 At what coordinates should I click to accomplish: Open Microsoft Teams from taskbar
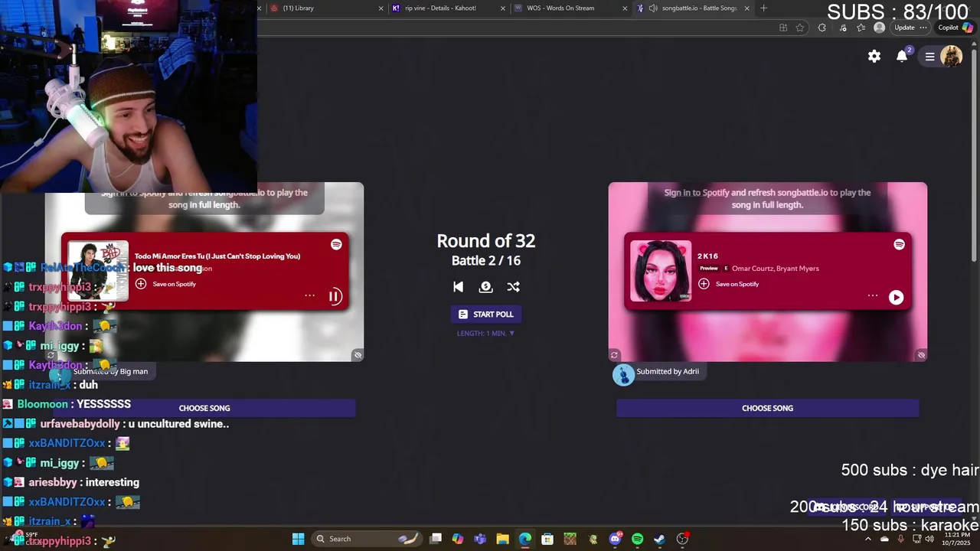pyautogui.click(x=480, y=539)
